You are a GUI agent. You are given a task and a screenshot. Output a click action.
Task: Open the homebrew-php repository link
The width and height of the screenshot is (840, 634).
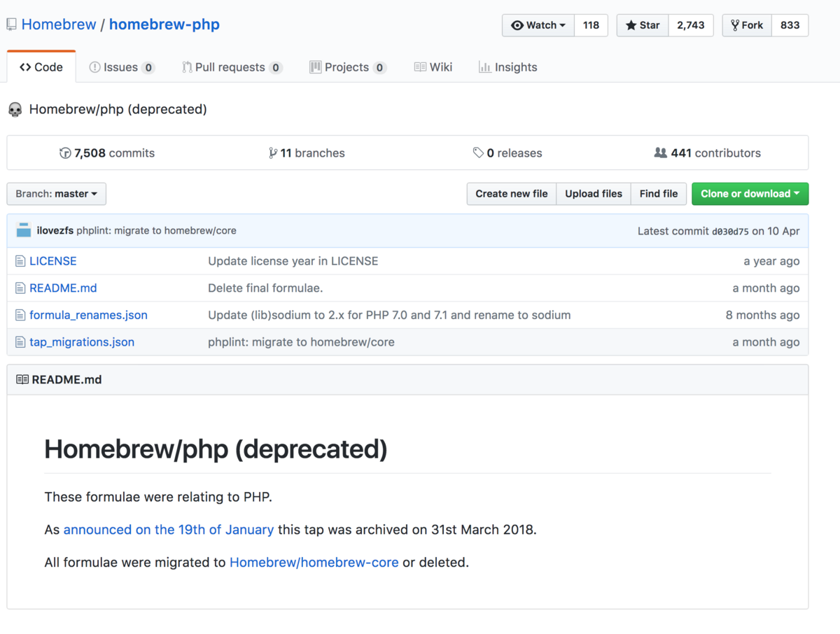click(x=164, y=24)
